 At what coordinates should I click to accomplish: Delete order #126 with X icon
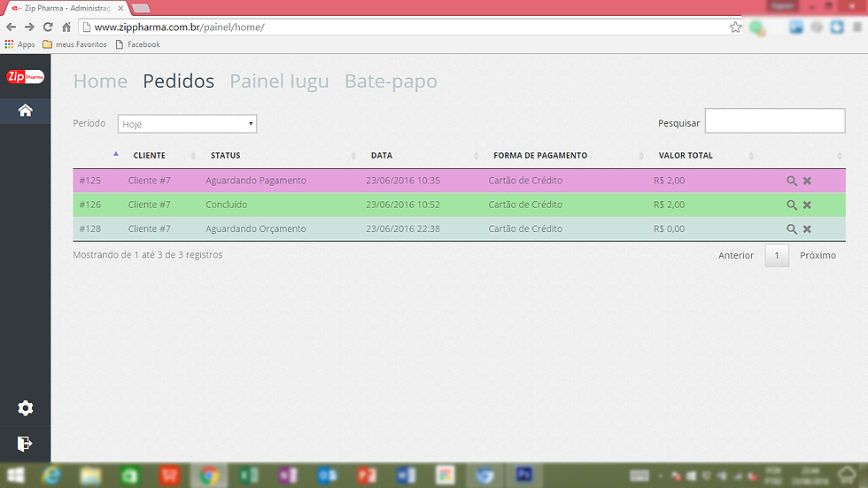coord(807,205)
